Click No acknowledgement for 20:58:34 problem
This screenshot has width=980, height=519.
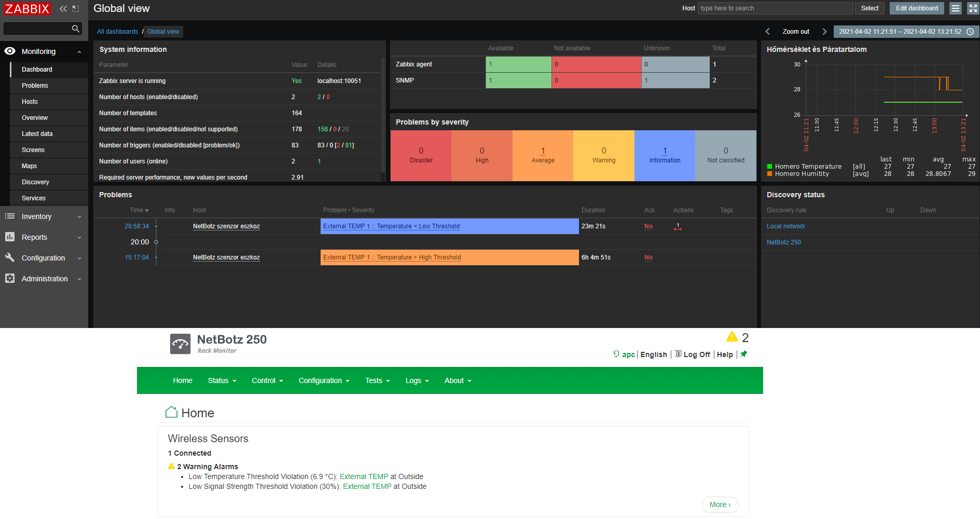pos(648,226)
